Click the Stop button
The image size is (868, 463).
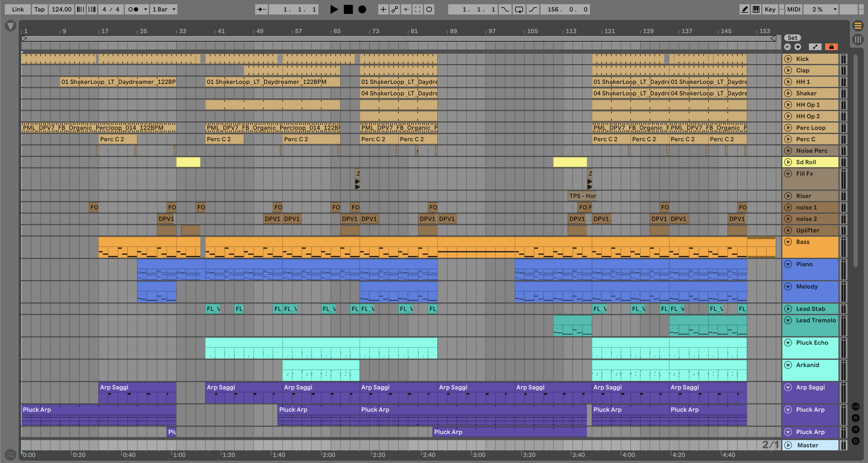click(348, 9)
